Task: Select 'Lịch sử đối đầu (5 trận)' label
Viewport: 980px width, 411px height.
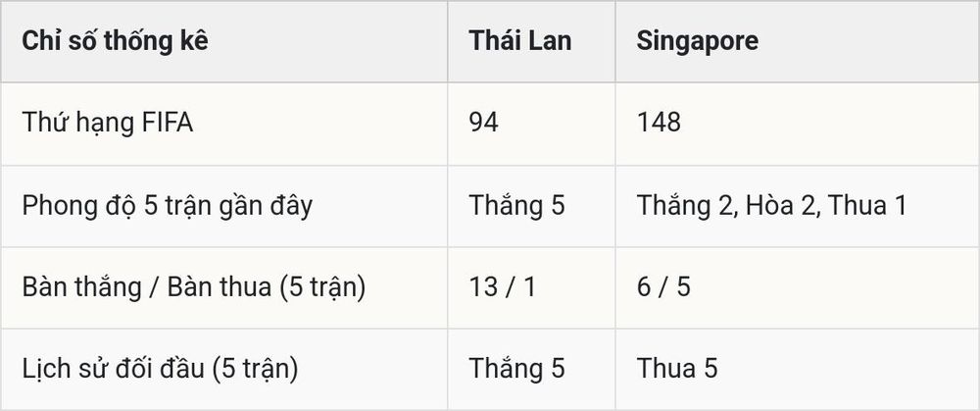Action: 160,369
